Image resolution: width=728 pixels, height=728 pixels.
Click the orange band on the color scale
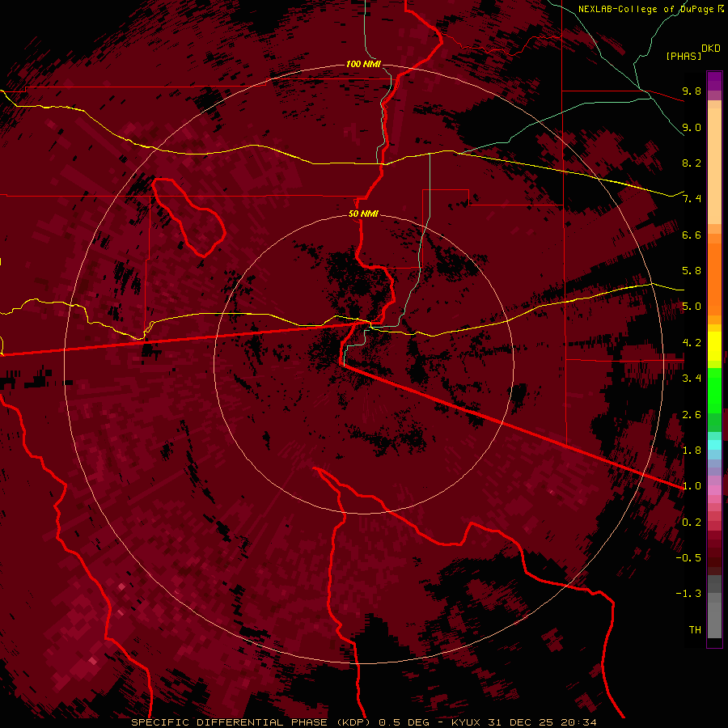[x=714, y=278]
